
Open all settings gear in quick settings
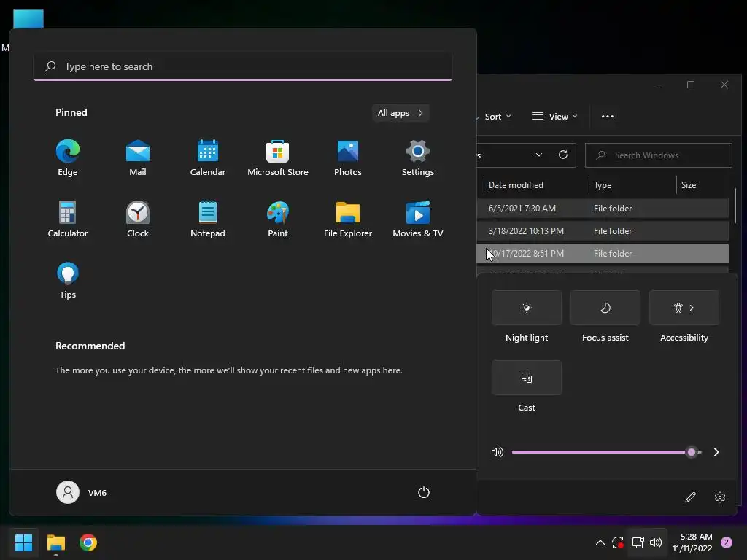tap(720, 497)
